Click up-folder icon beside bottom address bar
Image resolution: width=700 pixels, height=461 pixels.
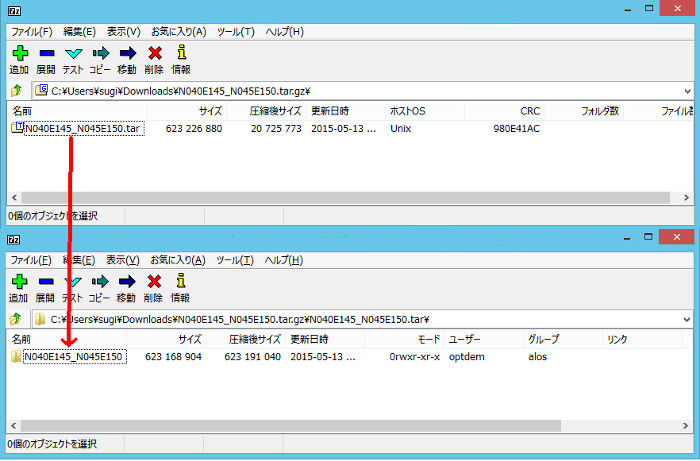click(x=16, y=320)
